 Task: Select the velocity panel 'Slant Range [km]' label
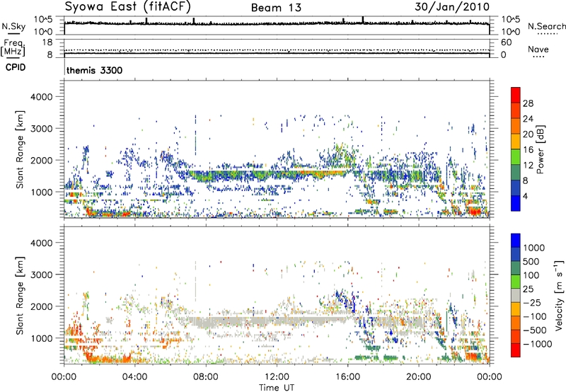20,295
